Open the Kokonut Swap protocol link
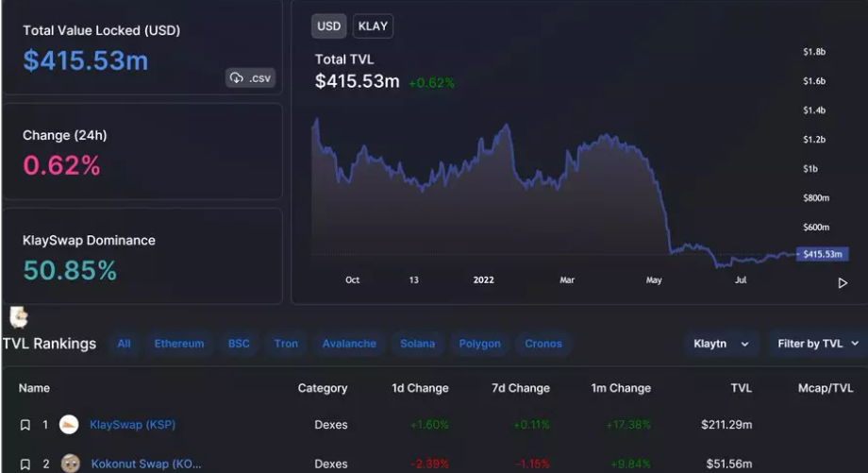 coord(146,465)
